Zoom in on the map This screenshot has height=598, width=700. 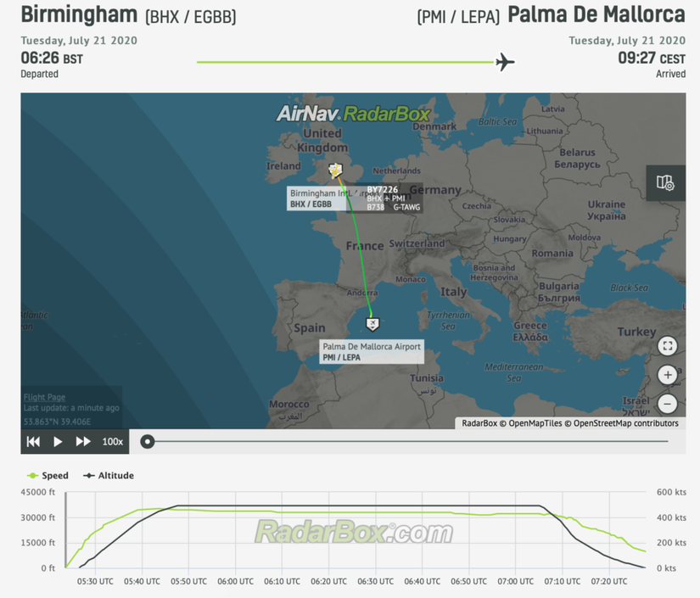[x=668, y=375]
